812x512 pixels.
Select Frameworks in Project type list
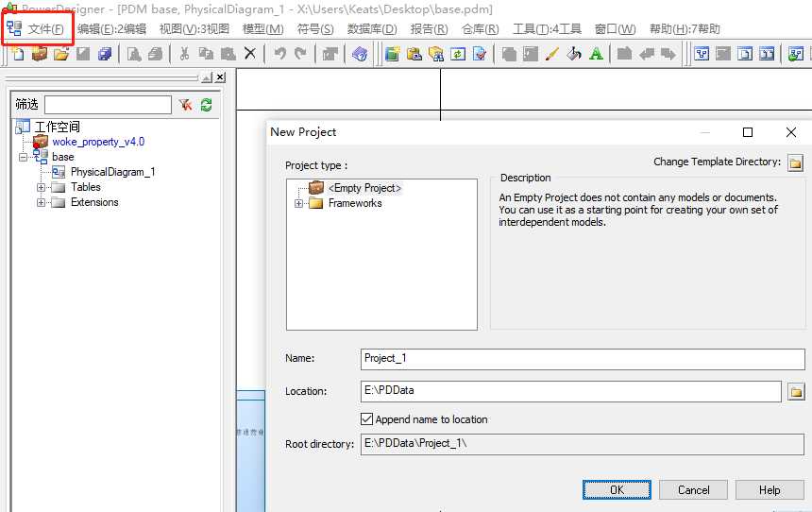coord(355,203)
